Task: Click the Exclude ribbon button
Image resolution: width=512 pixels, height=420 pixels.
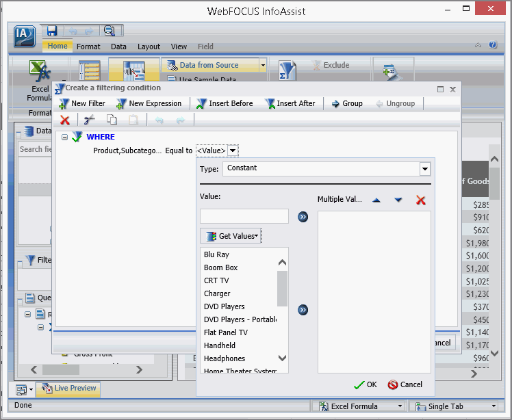Action: pos(331,65)
